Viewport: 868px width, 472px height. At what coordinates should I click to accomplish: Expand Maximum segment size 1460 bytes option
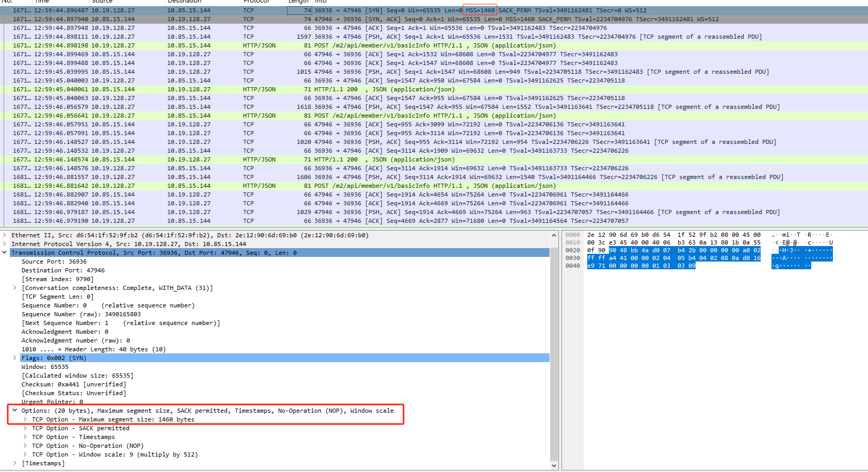(25, 419)
